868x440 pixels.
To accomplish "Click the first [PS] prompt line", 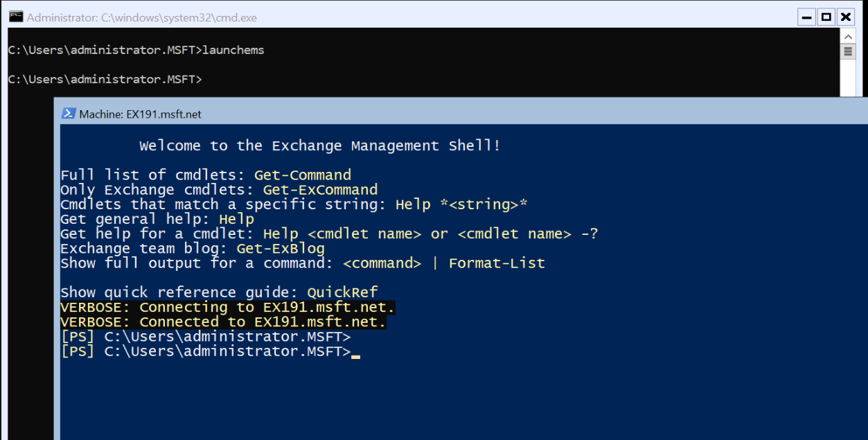I will click(205, 336).
